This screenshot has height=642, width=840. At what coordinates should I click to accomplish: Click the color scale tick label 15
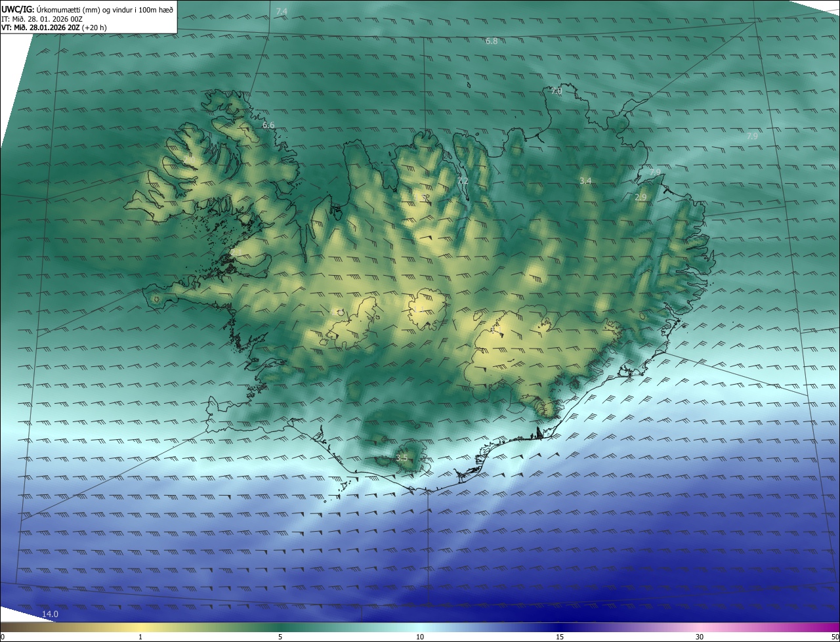click(560, 637)
